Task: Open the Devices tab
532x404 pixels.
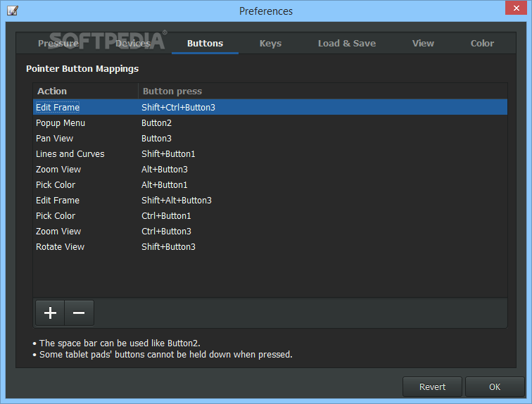Action: click(x=133, y=43)
